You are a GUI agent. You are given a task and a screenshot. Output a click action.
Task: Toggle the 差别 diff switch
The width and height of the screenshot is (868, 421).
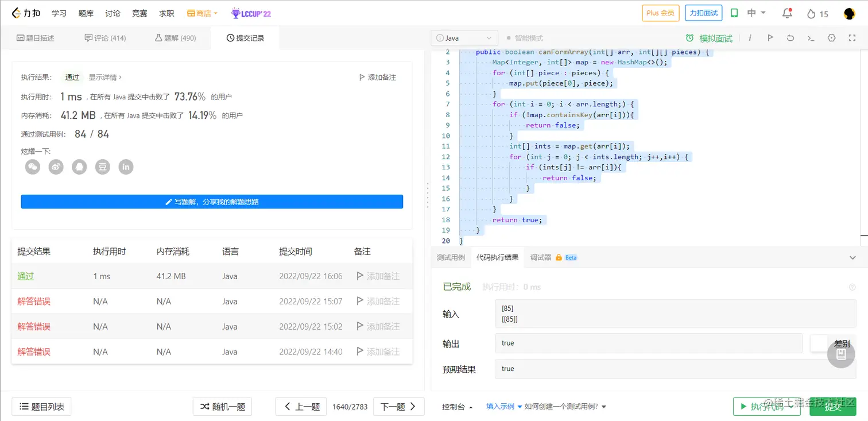pos(819,343)
